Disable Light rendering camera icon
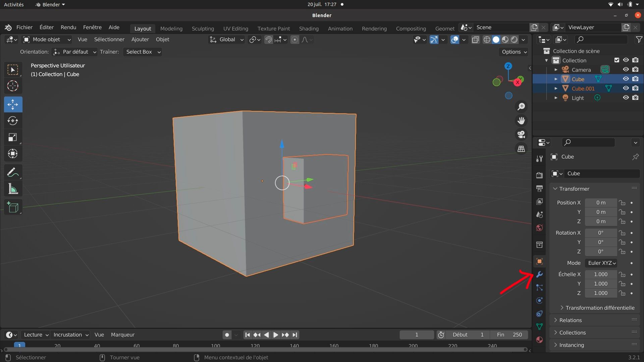The width and height of the screenshot is (644, 362). coord(635,98)
